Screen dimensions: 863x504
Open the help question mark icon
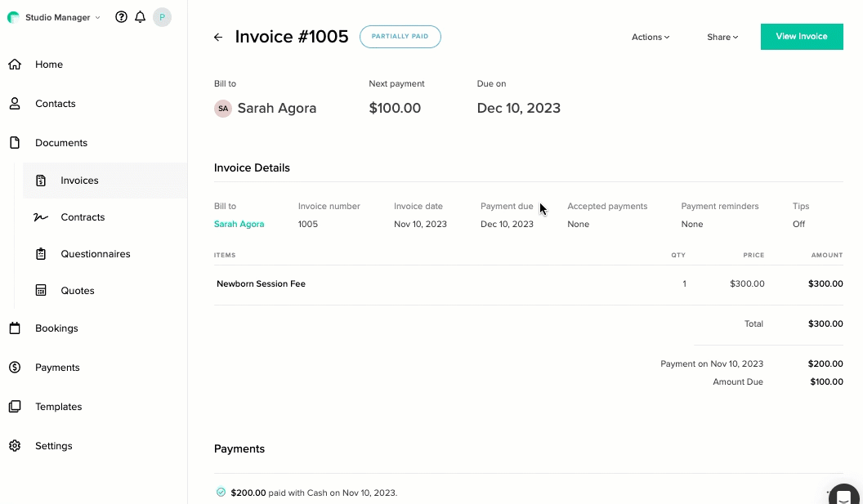121,16
